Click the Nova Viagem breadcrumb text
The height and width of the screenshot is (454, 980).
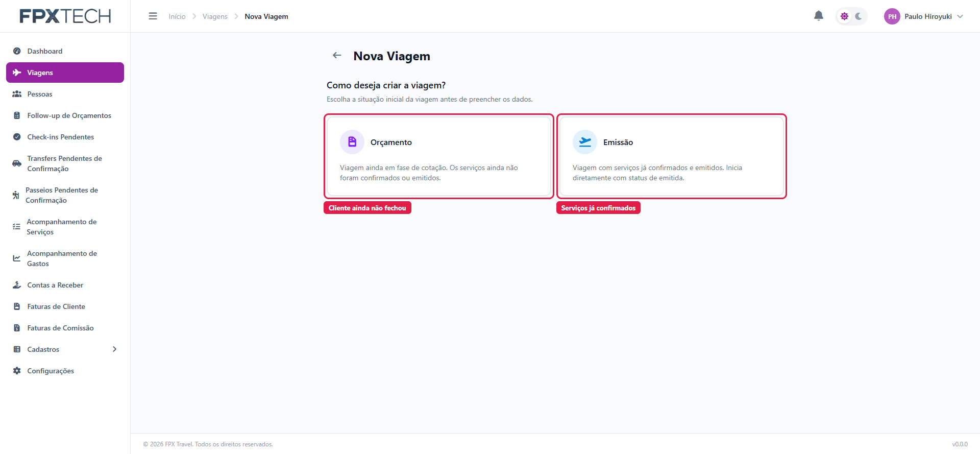coord(266,16)
